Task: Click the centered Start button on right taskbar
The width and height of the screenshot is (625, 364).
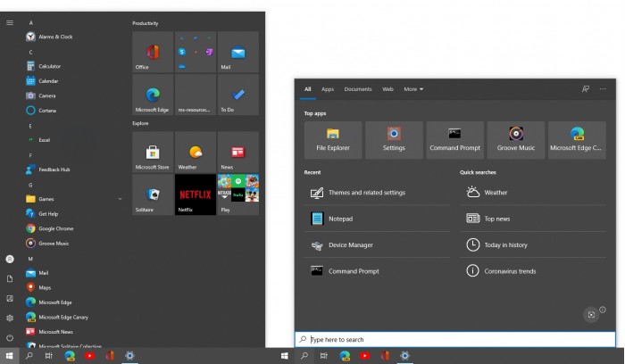Action: [285, 356]
